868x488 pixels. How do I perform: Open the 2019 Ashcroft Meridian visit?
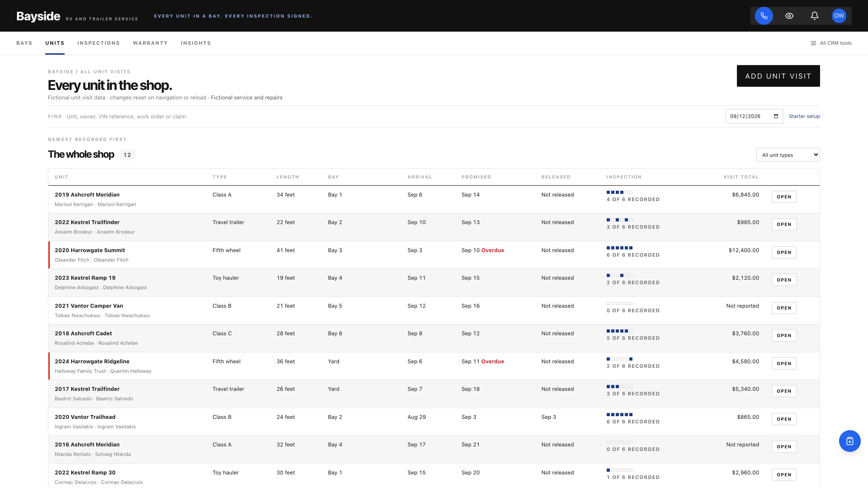(784, 197)
